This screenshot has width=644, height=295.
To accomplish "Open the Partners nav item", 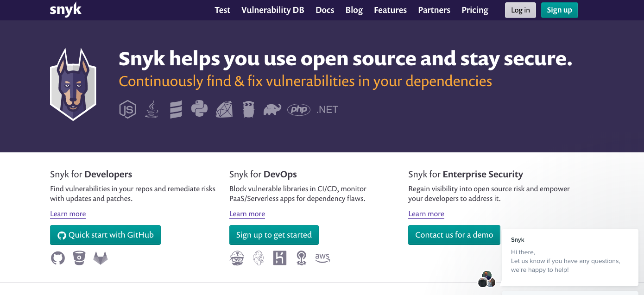I will point(434,10).
